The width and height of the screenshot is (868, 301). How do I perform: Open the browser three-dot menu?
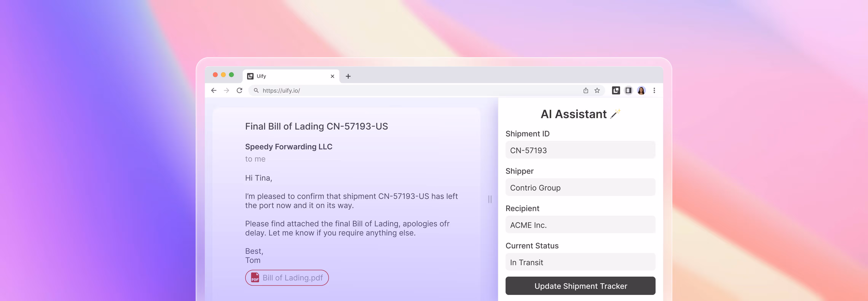(x=654, y=90)
